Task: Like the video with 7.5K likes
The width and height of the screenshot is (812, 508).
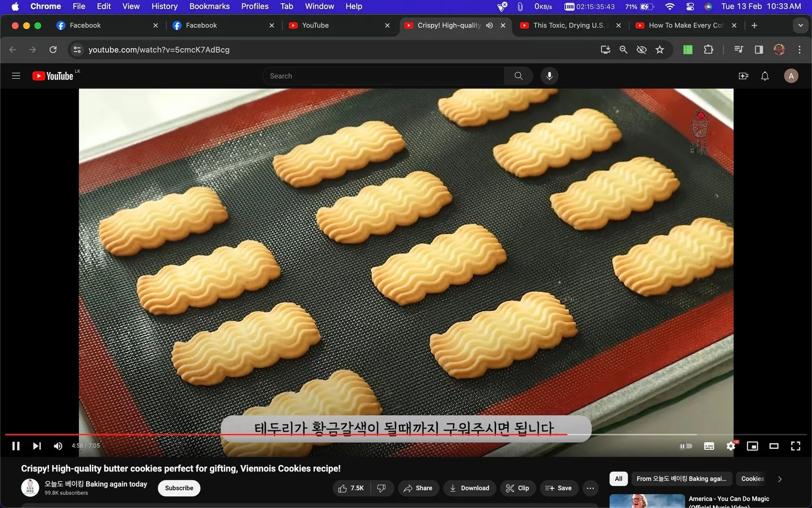Action: point(352,488)
